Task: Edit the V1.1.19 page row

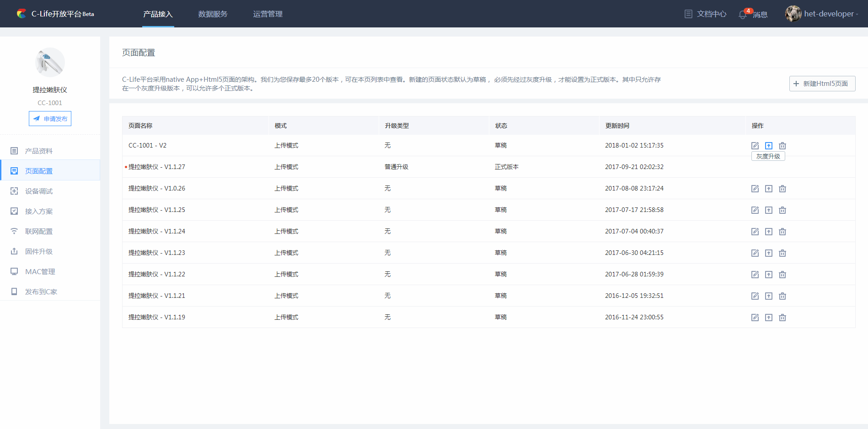Action: [x=755, y=318]
